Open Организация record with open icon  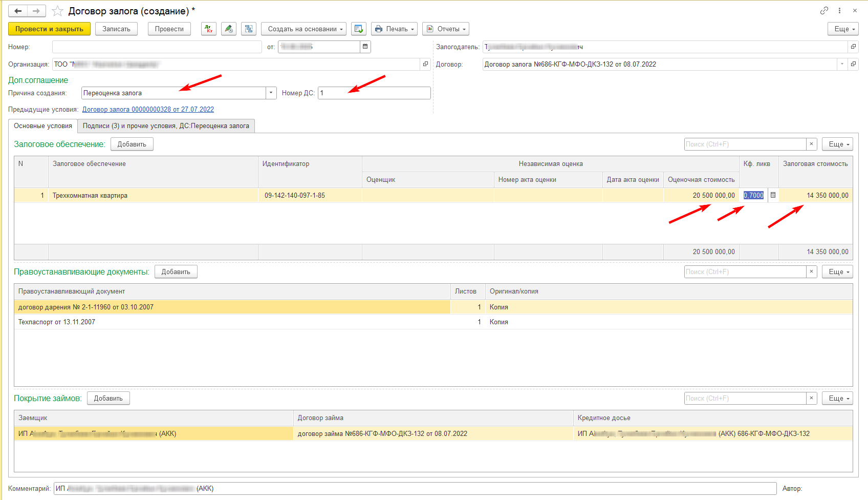click(425, 64)
